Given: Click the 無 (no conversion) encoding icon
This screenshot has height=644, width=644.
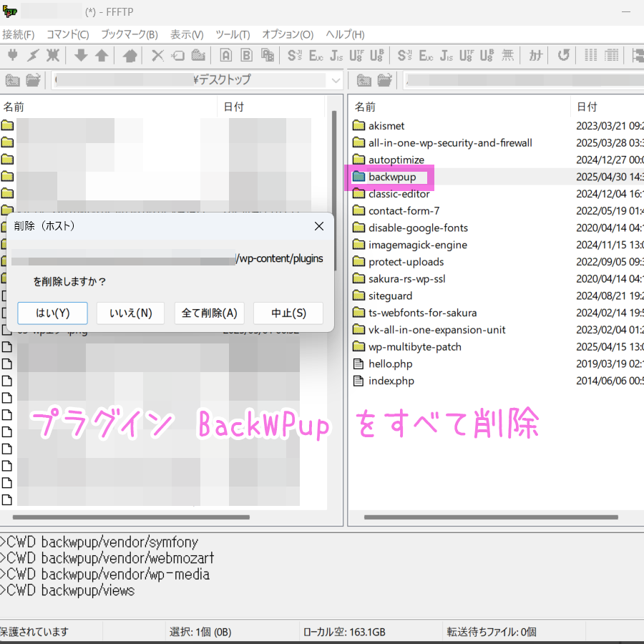Looking at the screenshot, I should point(507,55).
